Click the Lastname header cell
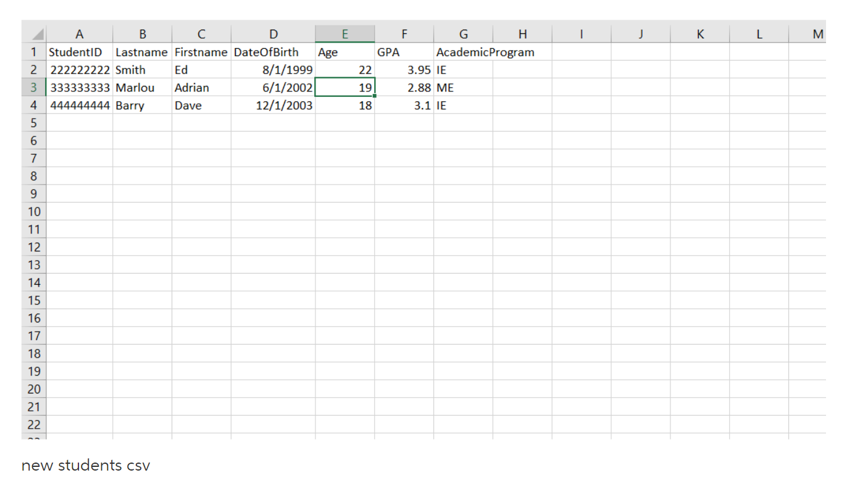Screen dimensions: 868x478 click(x=143, y=52)
